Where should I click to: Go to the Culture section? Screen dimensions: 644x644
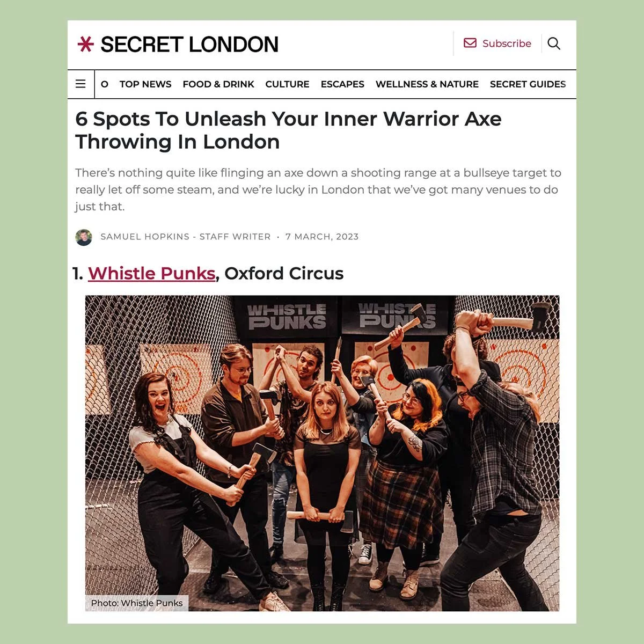(287, 84)
